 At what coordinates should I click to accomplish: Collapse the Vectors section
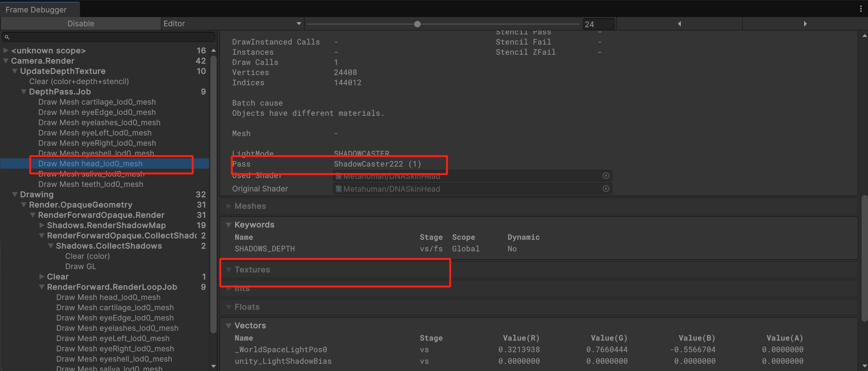point(229,325)
